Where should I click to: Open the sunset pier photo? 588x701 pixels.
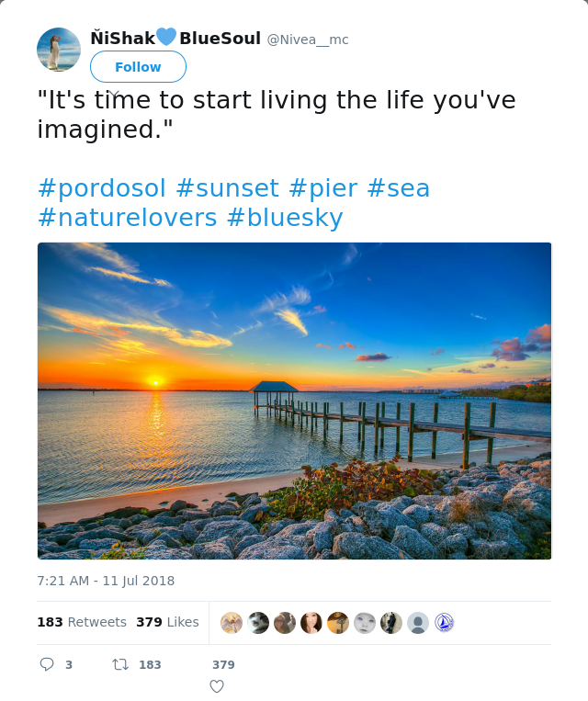tap(294, 401)
